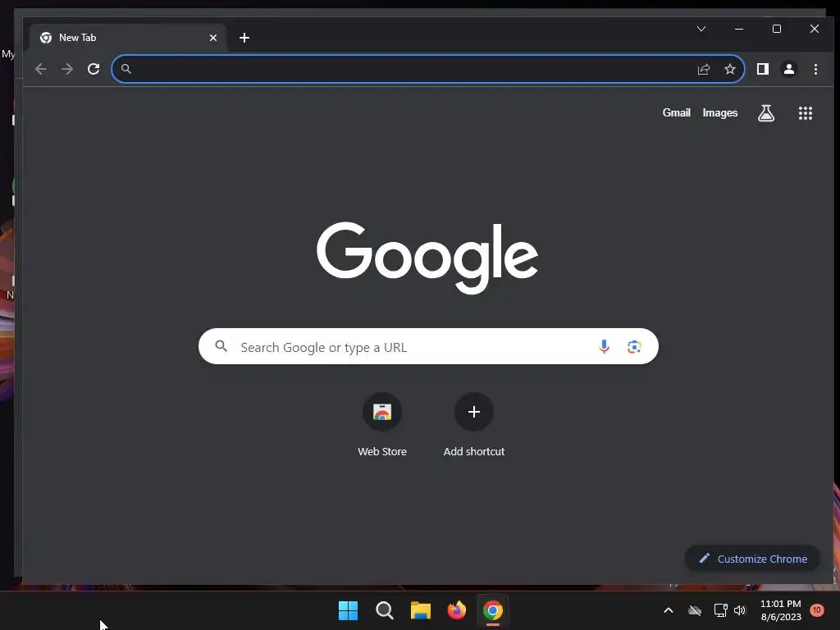Open a new tab with plus button

coord(244,38)
